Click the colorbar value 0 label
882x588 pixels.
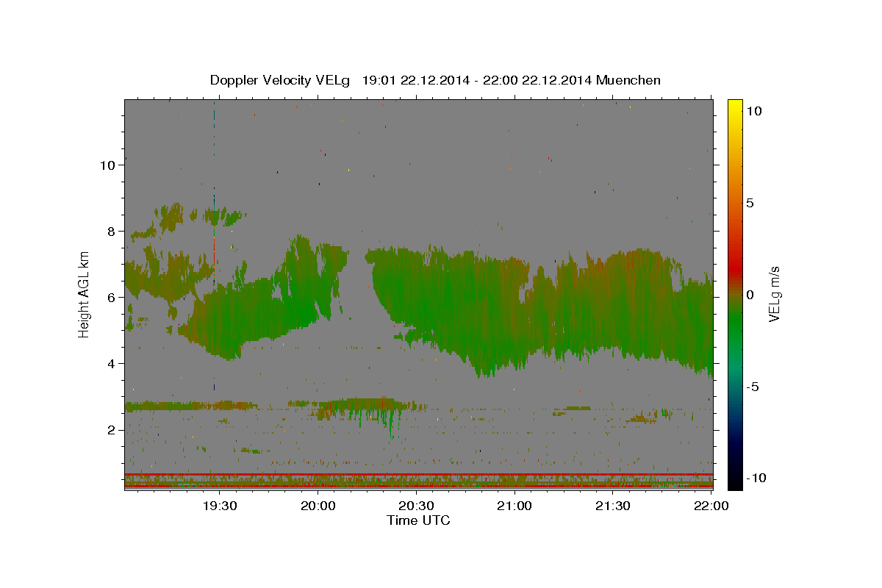pyautogui.click(x=750, y=295)
